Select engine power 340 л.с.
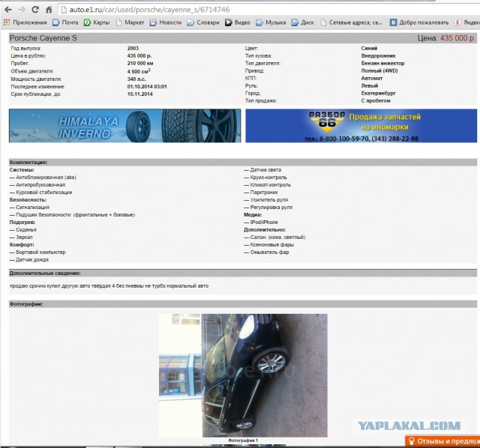 [x=136, y=79]
